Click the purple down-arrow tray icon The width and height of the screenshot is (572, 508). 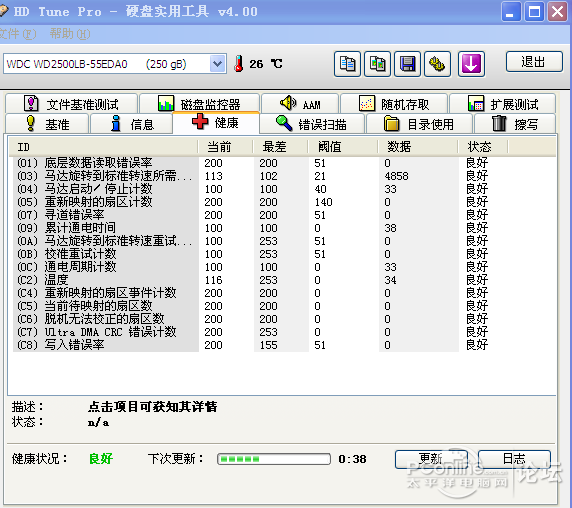471,64
